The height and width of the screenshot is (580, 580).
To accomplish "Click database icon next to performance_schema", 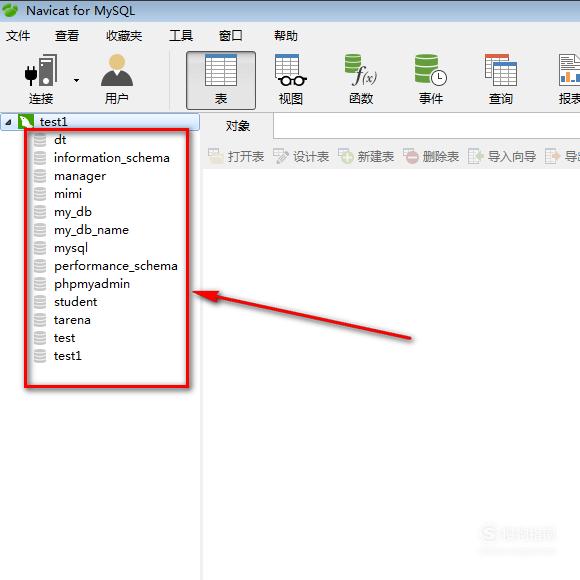I will point(40,266).
